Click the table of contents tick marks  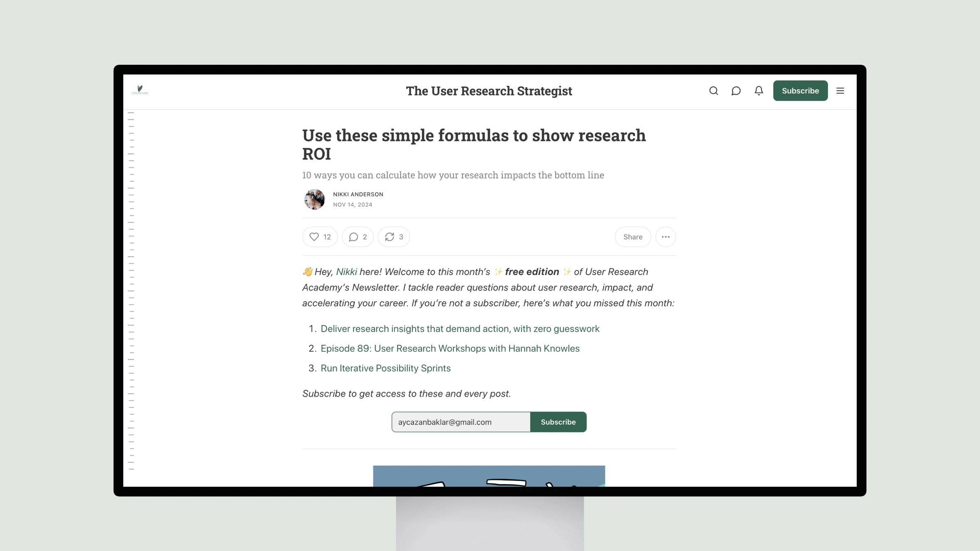tap(131, 290)
